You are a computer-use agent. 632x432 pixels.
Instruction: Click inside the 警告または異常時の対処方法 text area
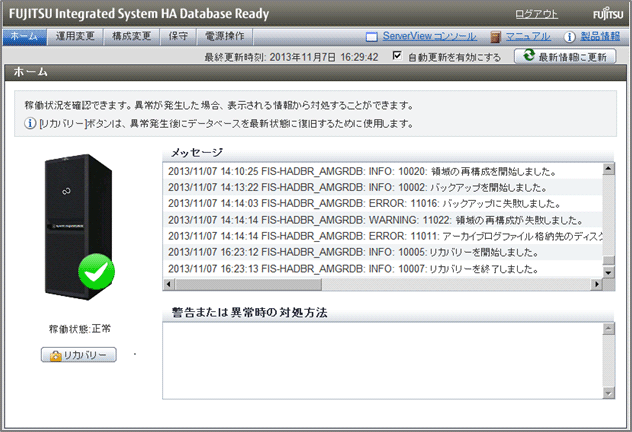click(383, 361)
